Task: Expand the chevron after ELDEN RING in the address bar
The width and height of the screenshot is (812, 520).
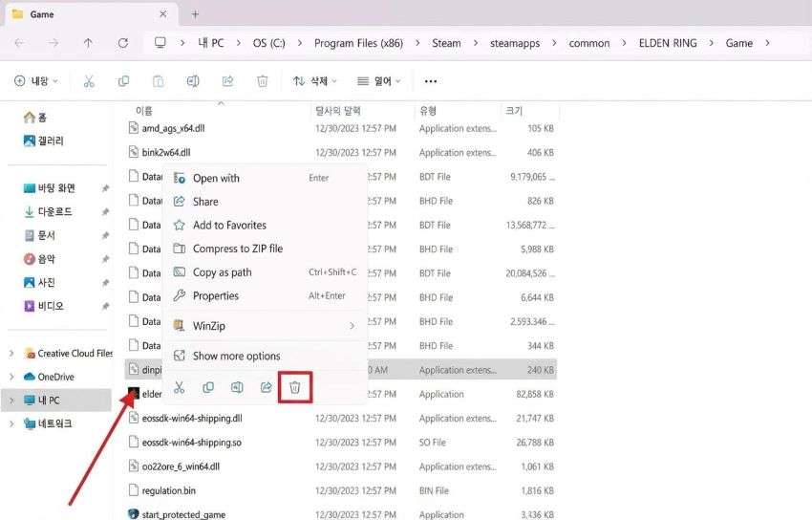Action: click(x=712, y=43)
